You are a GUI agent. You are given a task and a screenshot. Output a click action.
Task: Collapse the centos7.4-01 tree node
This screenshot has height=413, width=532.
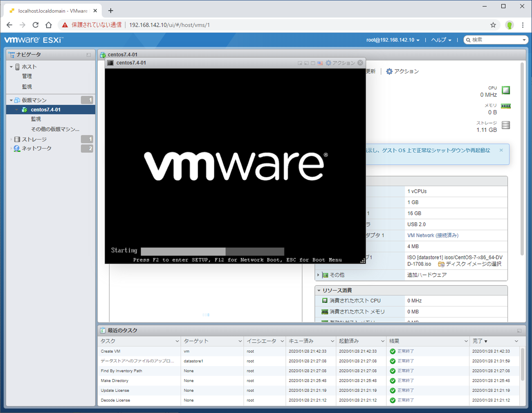(x=16, y=110)
